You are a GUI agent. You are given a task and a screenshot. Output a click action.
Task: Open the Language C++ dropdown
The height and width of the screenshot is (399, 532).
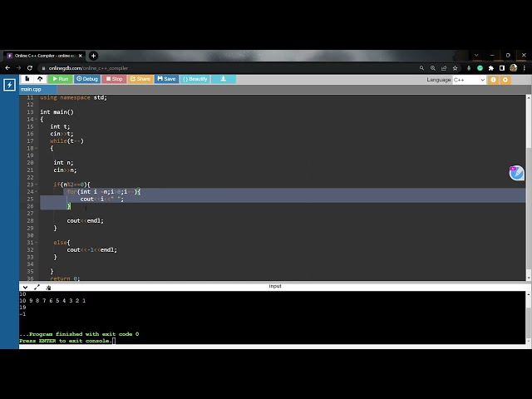point(469,80)
